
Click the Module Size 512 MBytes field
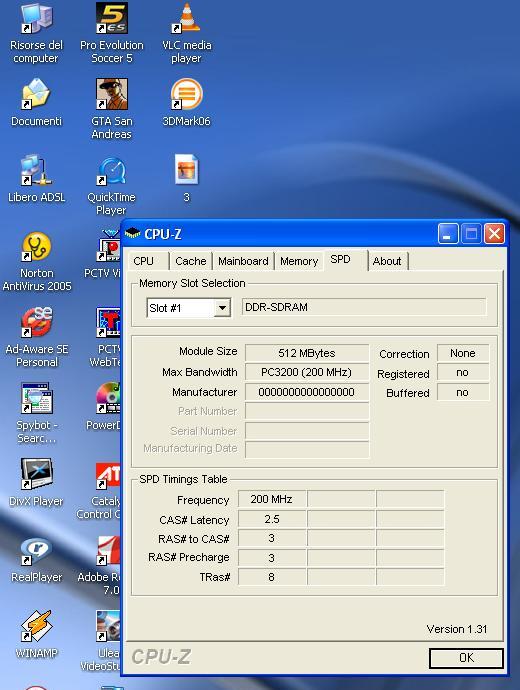click(307, 353)
